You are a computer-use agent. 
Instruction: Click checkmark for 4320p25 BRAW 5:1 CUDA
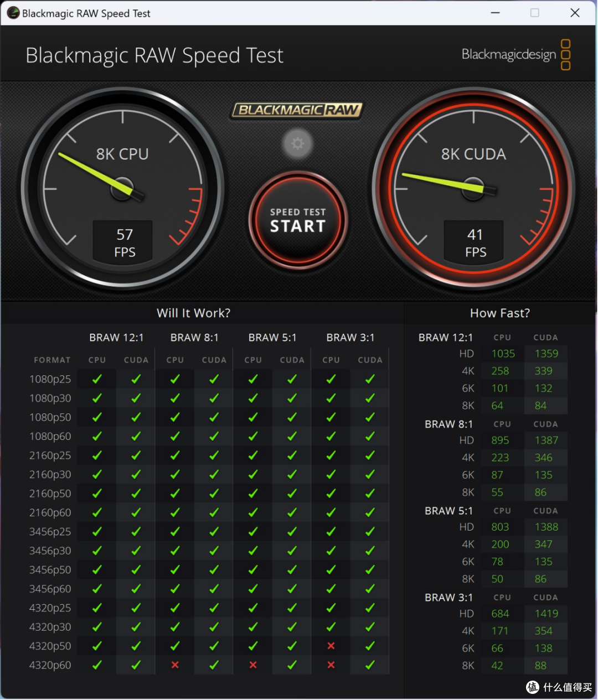[292, 608]
